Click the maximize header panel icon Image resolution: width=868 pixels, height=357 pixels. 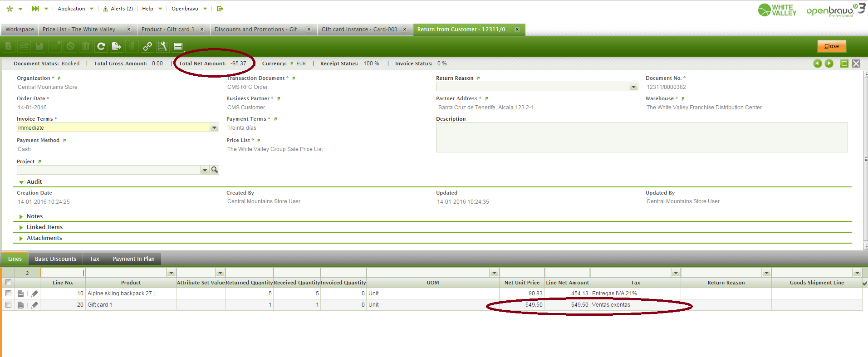(844, 64)
